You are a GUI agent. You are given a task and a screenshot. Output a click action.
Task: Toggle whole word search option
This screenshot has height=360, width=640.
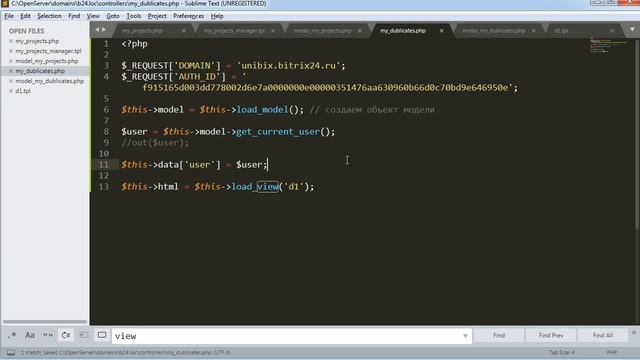point(48,336)
